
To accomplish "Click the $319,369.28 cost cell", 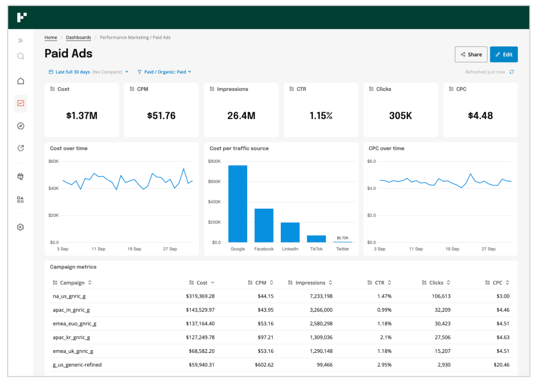I will [200, 296].
